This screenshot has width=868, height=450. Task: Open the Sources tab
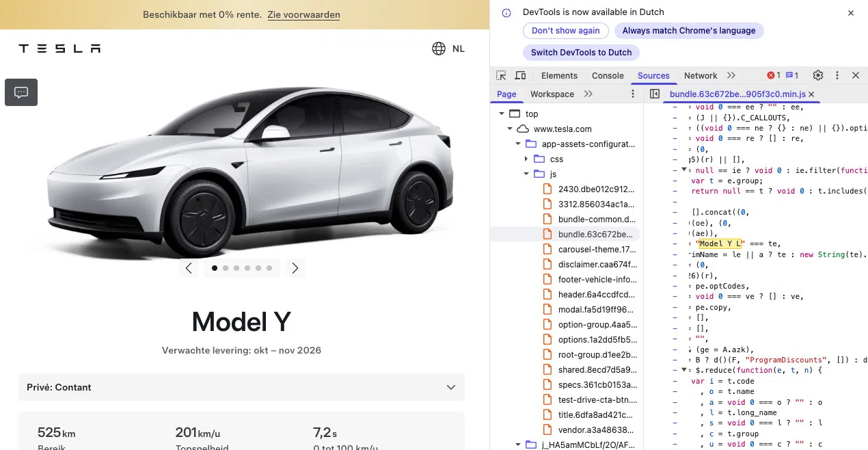click(x=653, y=76)
